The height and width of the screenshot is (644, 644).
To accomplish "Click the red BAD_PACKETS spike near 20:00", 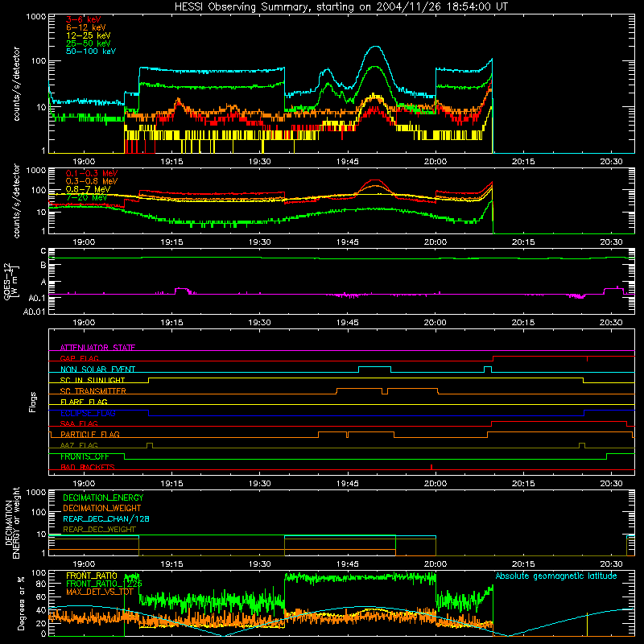I will 431,467.
